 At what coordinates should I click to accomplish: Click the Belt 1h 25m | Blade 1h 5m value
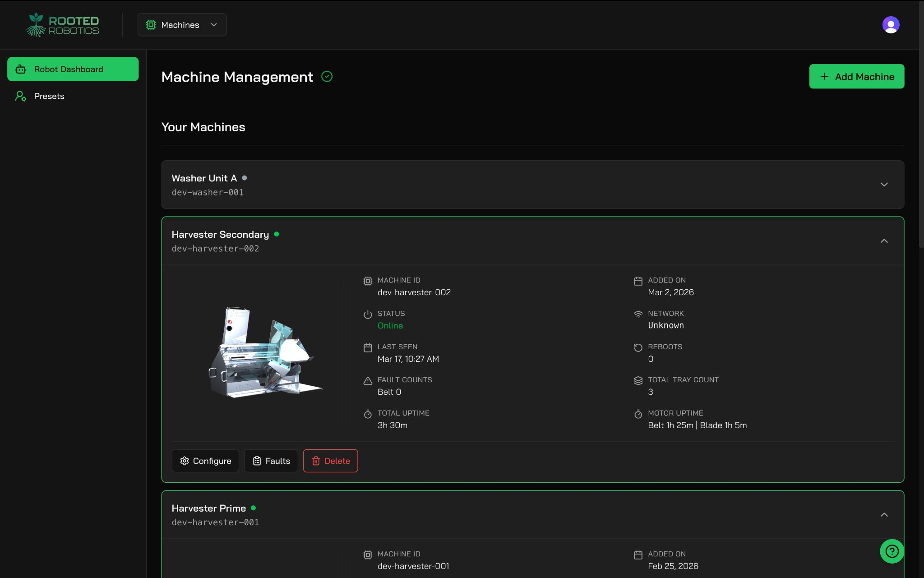click(x=697, y=425)
